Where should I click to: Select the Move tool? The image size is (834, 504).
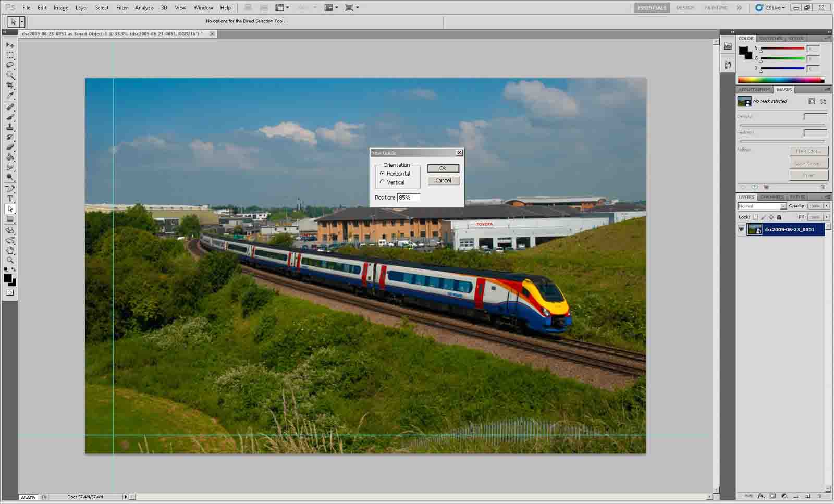click(x=10, y=45)
